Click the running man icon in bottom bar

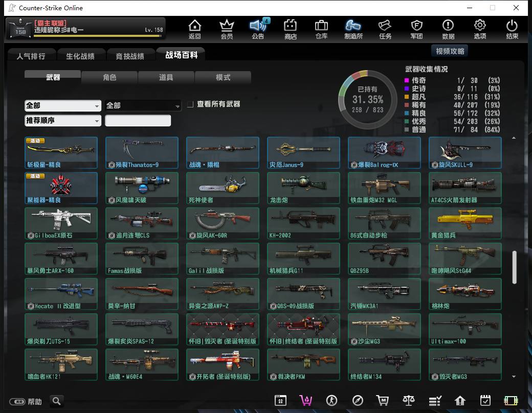pyautogui.click(x=331, y=401)
